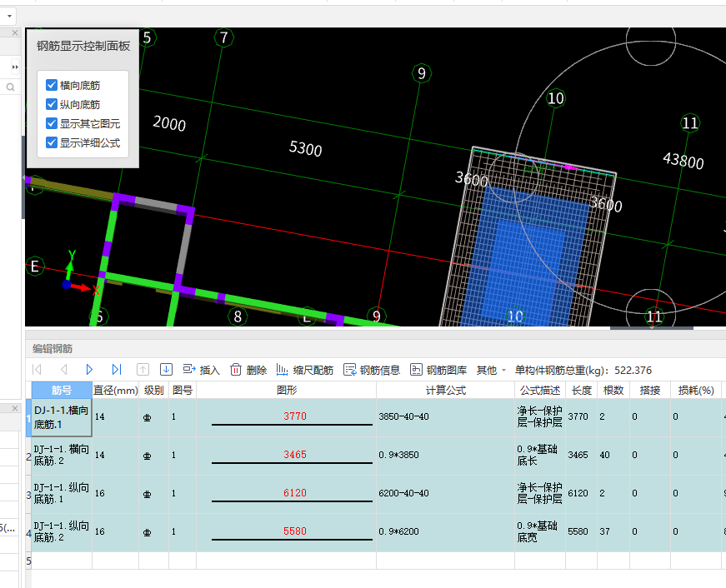This screenshot has height=588, width=726.
Task: Open 钢筋图库 rebar shape library
Action: (438, 370)
